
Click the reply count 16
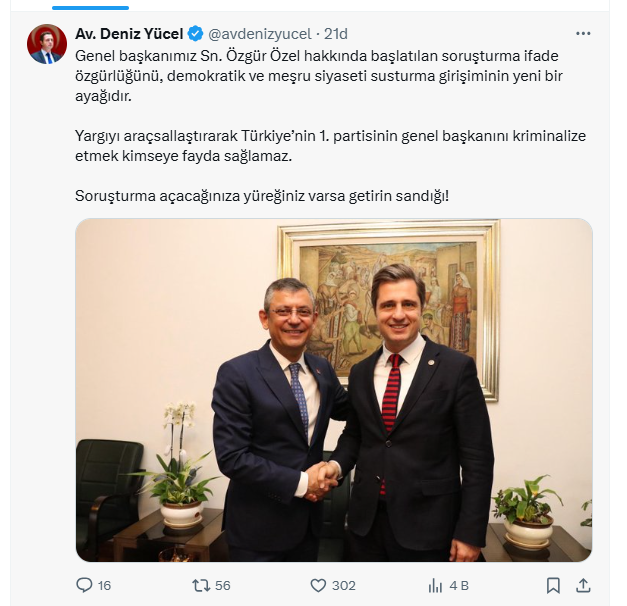(104, 586)
